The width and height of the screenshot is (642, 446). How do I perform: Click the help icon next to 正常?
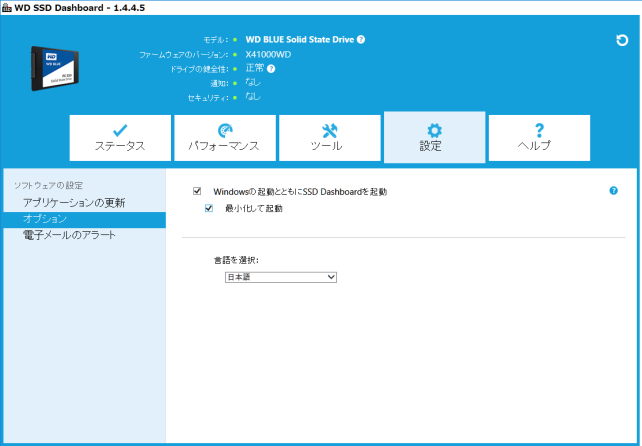[271, 68]
